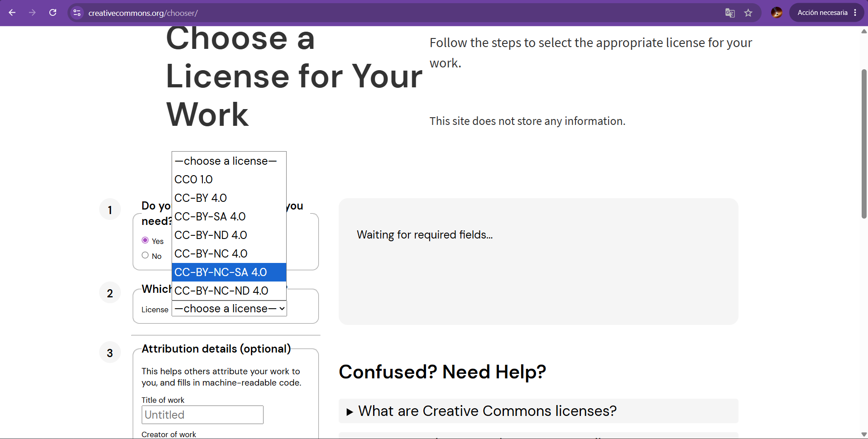Select the highlighted CC-BY-NC-SA 4.0 option
This screenshot has width=868, height=439.
point(229,272)
